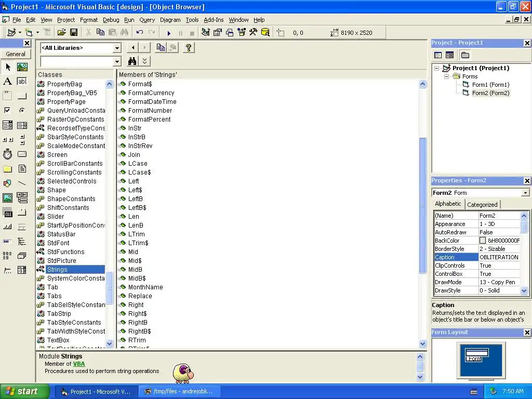The image size is (532, 399).
Task: Open the dropdown arrow beside Add Form icon
Action: [x=37, y=33]
